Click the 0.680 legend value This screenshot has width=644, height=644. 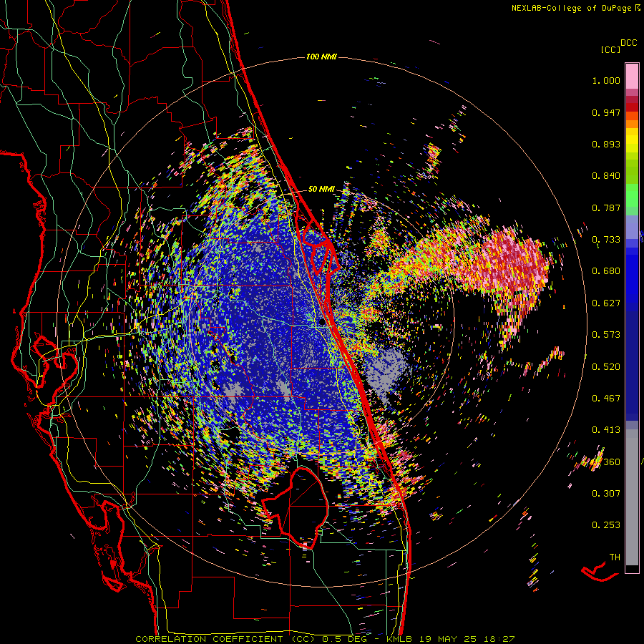[606, 271]
